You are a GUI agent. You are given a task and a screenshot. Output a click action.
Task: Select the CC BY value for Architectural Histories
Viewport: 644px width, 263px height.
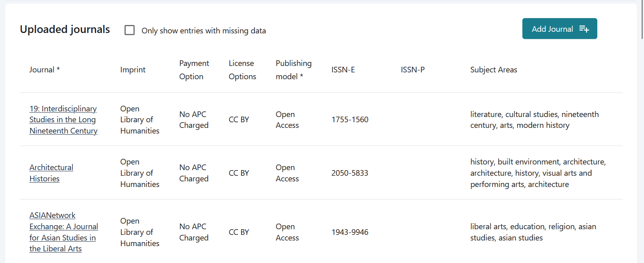(239, 173)
